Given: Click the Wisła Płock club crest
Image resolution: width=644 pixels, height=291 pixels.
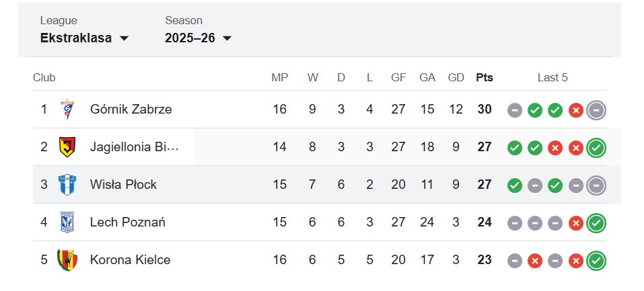Looking at the screenshot, I should [67, 184].
